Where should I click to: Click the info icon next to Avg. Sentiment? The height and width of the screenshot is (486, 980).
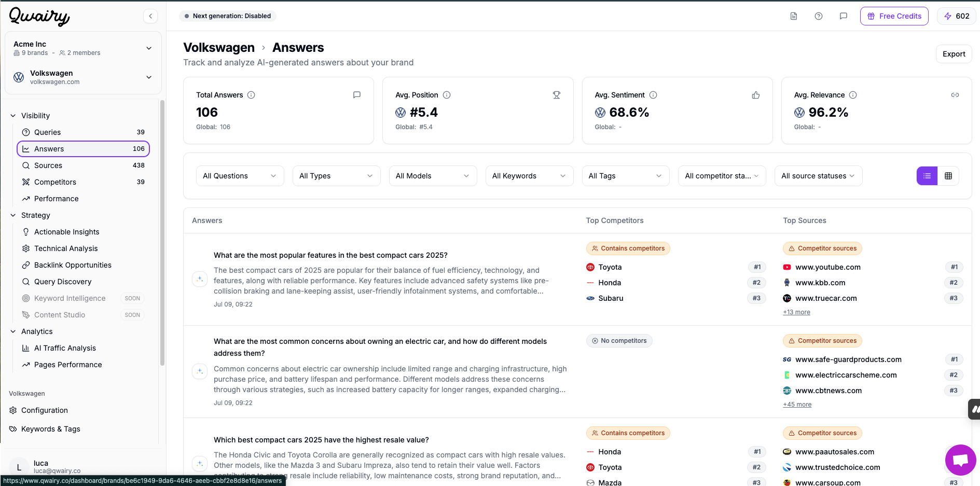coord(653,95)
